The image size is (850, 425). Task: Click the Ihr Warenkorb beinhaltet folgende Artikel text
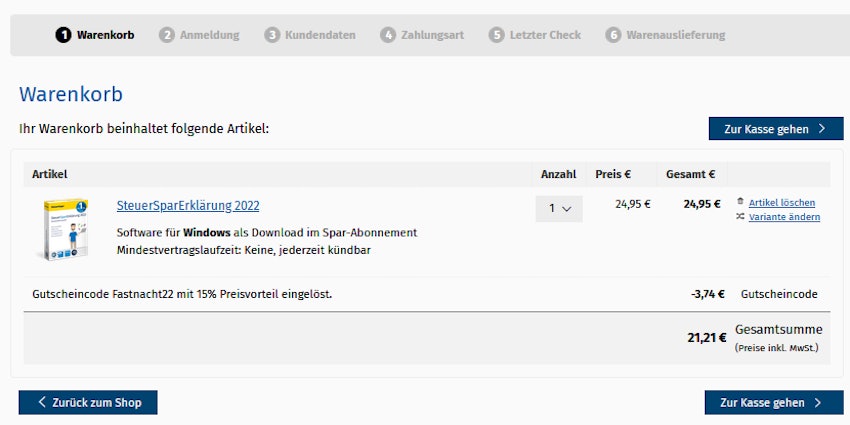click(144, 129)
